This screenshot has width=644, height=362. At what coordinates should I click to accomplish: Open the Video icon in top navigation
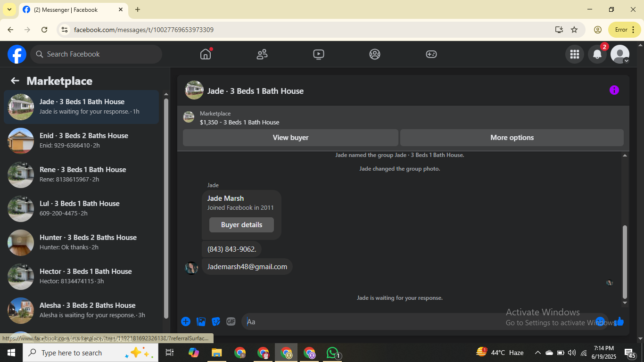(319, 54)
